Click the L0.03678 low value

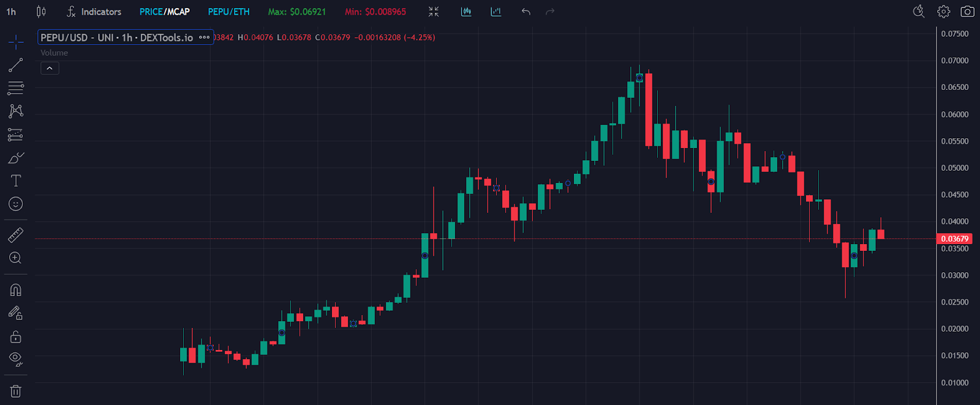(x=294, y=37)
